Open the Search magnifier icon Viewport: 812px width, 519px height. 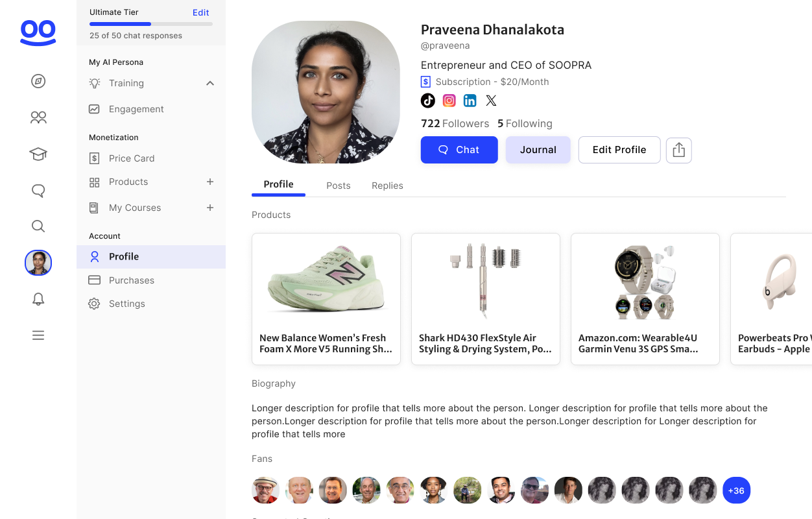(38, 226)
